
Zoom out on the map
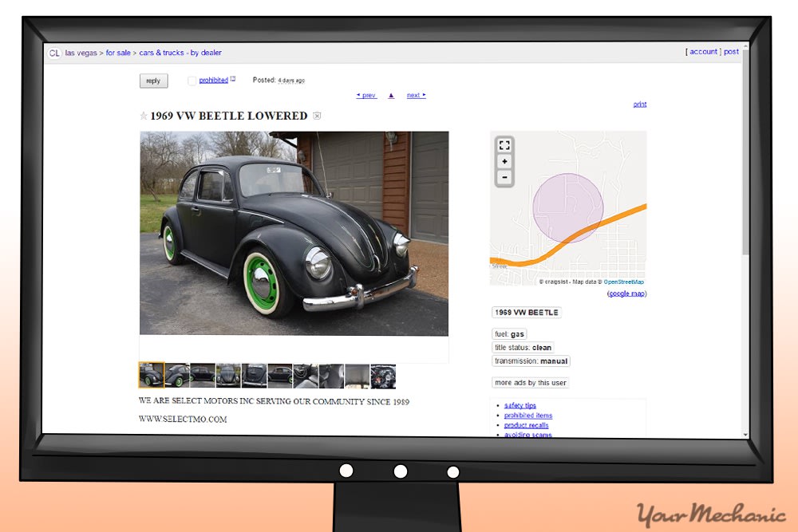click(x=504, y=178)
